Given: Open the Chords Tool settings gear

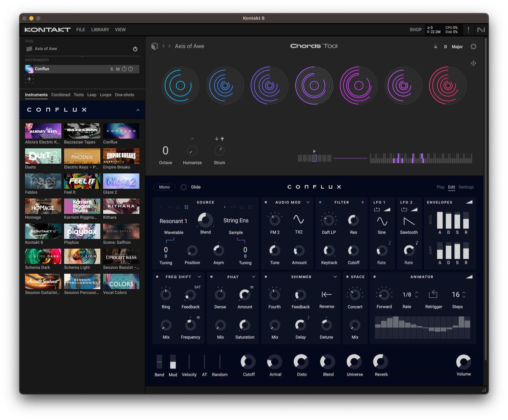Looking at the screenshot, I should point(473,47).
